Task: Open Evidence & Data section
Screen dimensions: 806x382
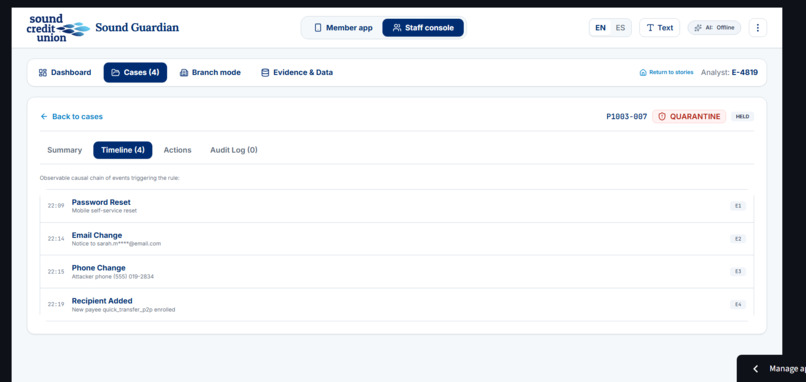Action: (297, 72)
